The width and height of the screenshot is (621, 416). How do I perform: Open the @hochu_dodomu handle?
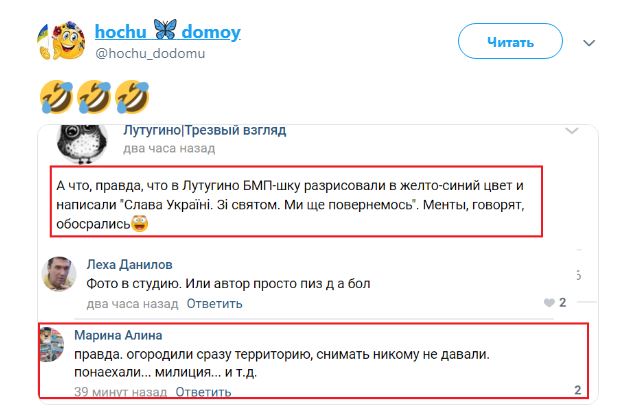tap(150, 53)
